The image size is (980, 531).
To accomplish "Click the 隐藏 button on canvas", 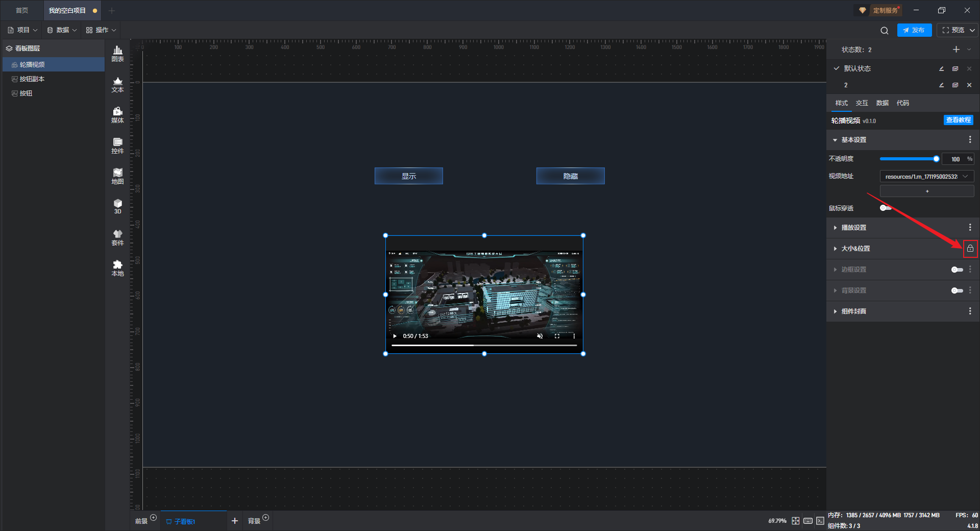I will pos(571,176).
